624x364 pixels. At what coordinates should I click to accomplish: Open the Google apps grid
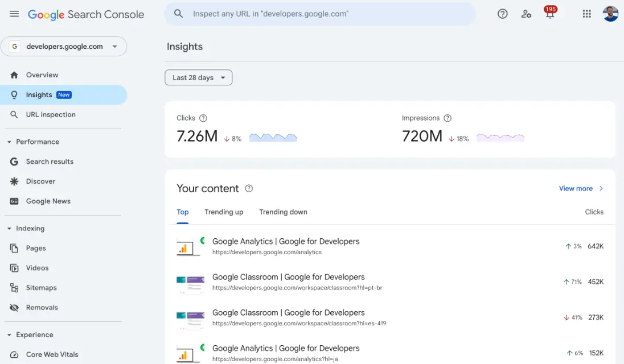pos(586,14)
